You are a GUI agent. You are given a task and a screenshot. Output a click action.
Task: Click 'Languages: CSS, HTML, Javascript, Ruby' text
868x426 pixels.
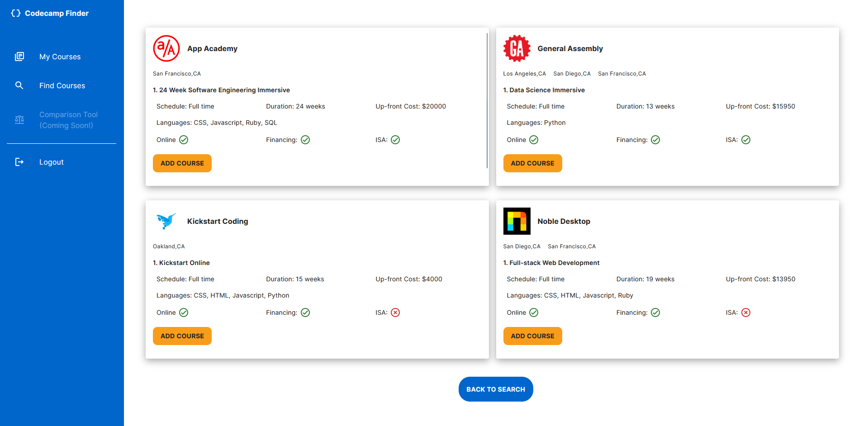570,295
